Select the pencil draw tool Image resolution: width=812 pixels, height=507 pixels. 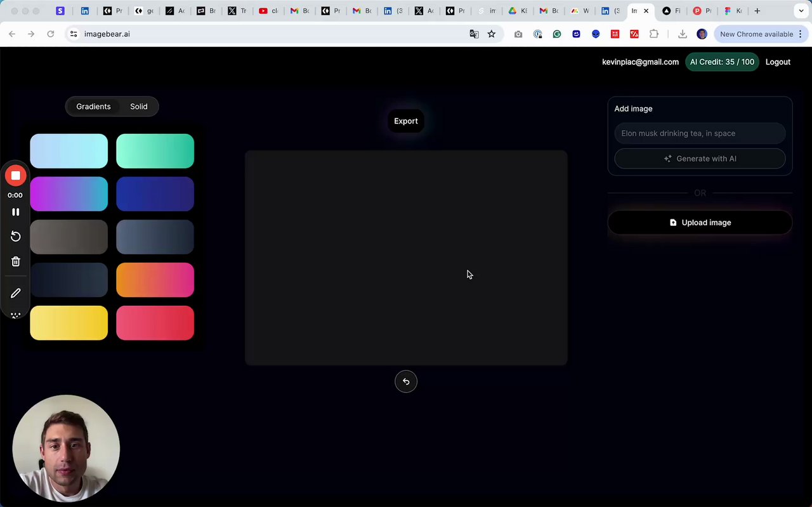click(x=15, y=293)
